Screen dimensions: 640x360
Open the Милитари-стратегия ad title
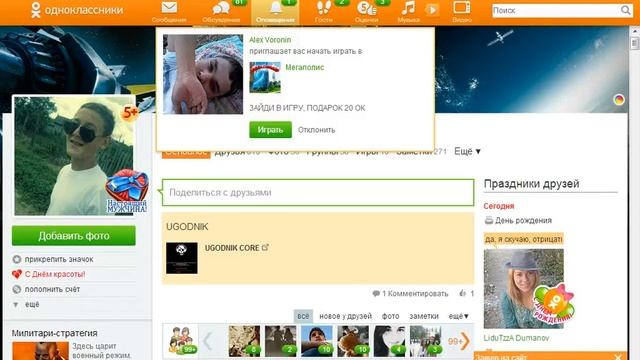coord(54,333)
